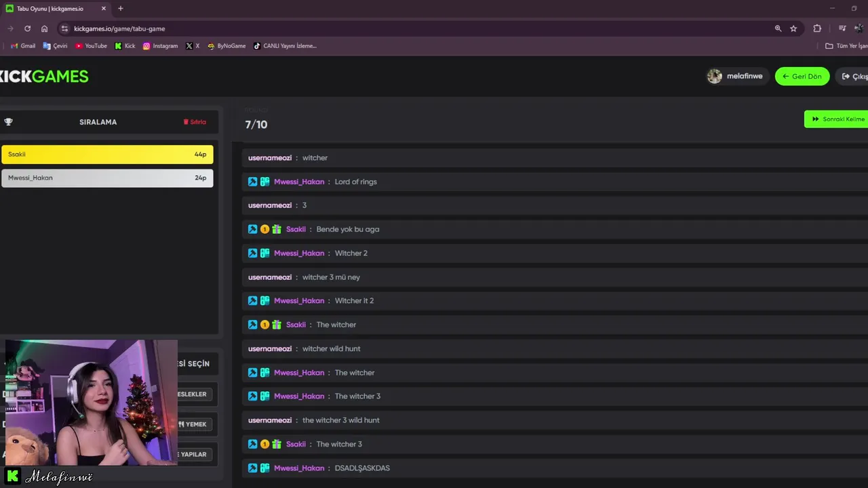
Task: Open the browser extensions puzzle icon
Action: 817,28
